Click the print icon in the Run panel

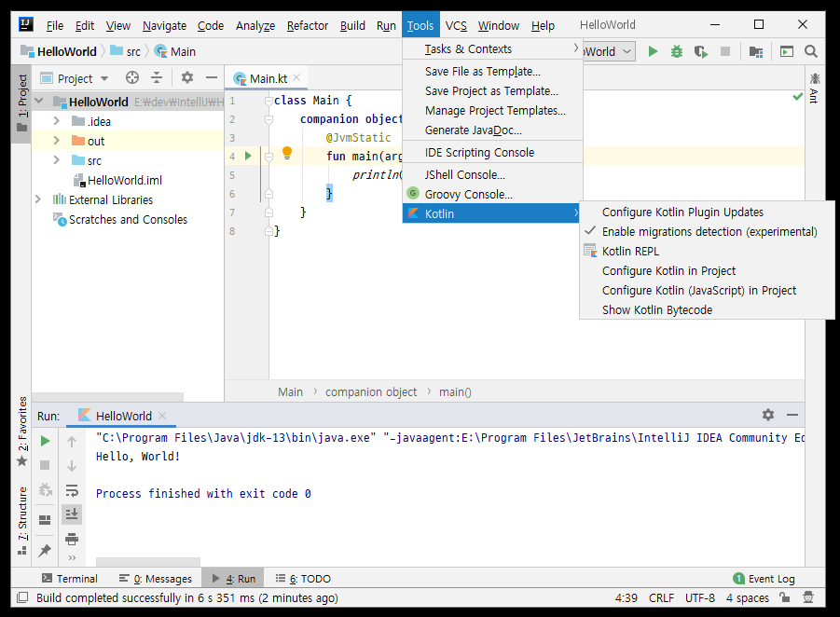[x=72, y=539]
